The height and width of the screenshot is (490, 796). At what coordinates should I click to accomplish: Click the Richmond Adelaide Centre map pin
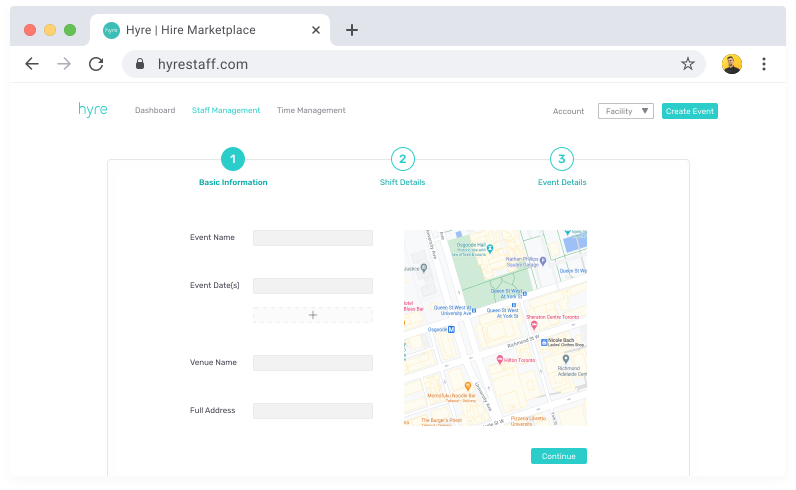point(566,359)
